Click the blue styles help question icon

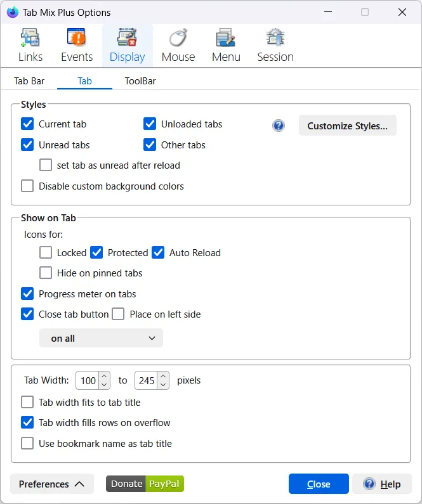click(x=279, y=126)
